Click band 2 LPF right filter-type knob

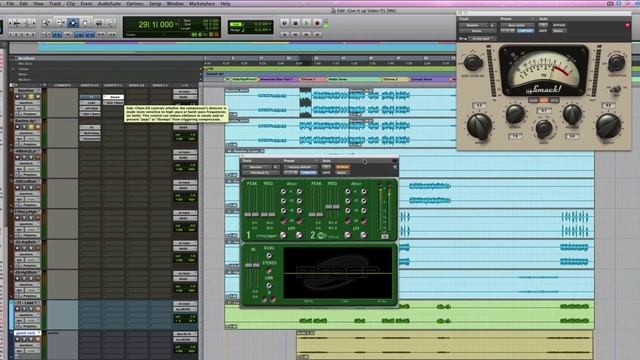click(x=363, y=235)
